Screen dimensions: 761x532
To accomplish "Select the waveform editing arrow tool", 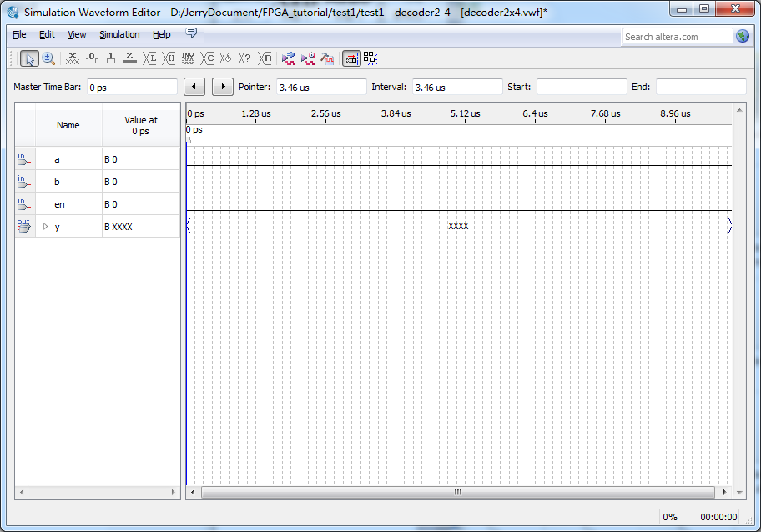I will coord(28,58).
